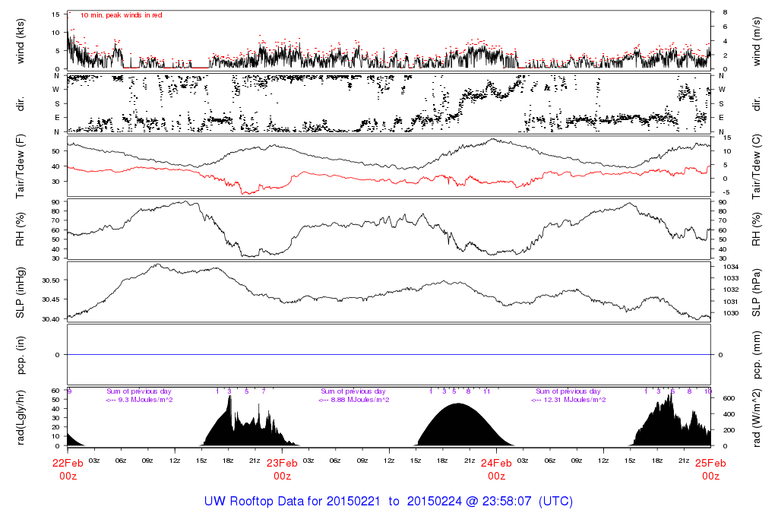778x532 pixels.
Task: Select the "Tair/Tdew (C)" axis label
Action: tap(756, 167)
